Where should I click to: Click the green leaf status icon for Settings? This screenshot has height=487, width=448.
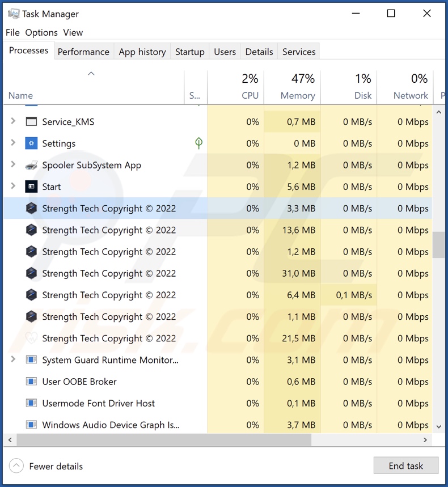198,143
